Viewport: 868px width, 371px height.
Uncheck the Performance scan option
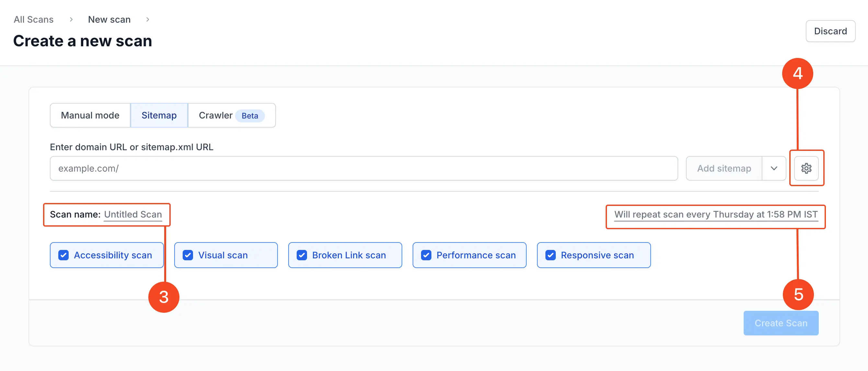point(426,255)
